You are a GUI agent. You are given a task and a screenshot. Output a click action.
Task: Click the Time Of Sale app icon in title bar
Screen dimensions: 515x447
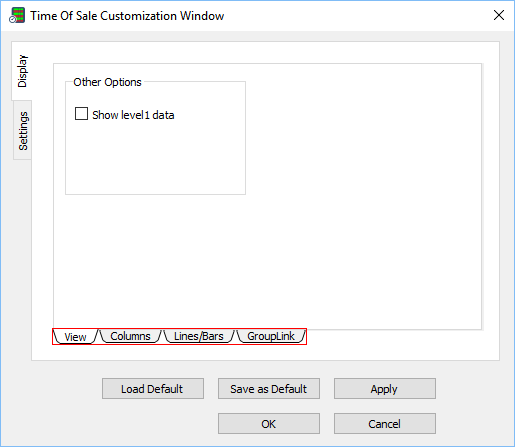(x=17, y=16)
